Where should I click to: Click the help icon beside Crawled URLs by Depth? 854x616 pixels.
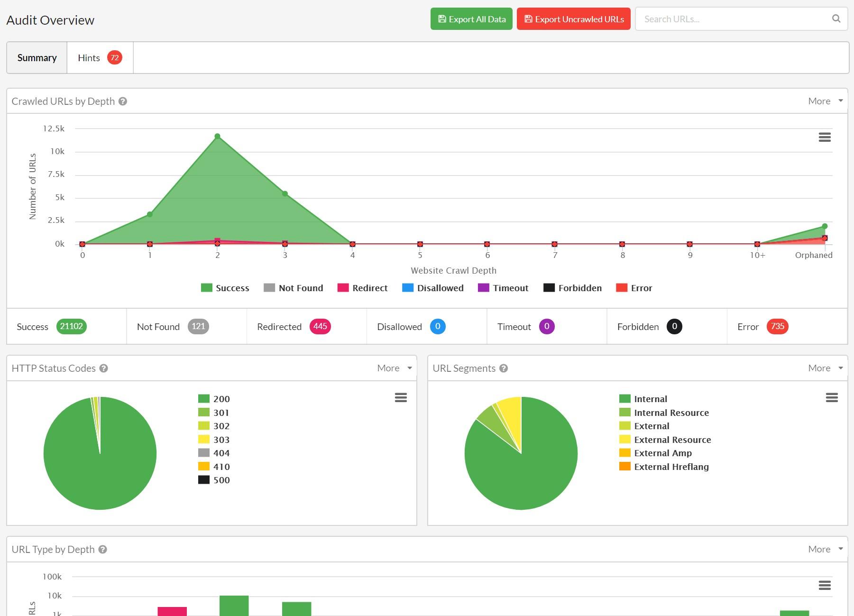tap(123, 101)
